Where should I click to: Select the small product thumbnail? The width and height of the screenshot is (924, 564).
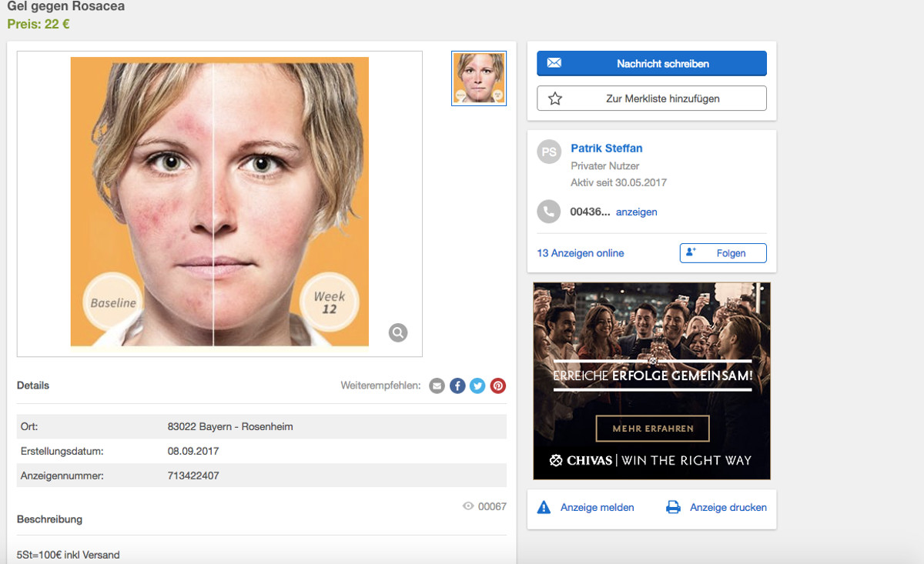pyautogui.click(x=478, y=78)
